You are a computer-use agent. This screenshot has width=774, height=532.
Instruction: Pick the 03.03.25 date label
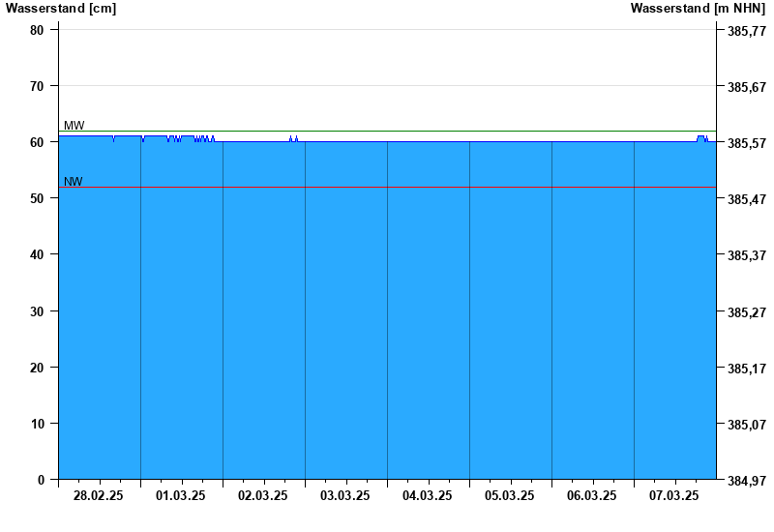click(345, 496)
